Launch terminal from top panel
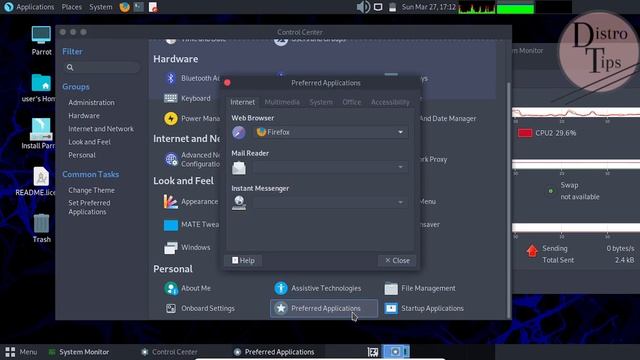The height and width of the screenshot is (360, 640). click(139, 7)
